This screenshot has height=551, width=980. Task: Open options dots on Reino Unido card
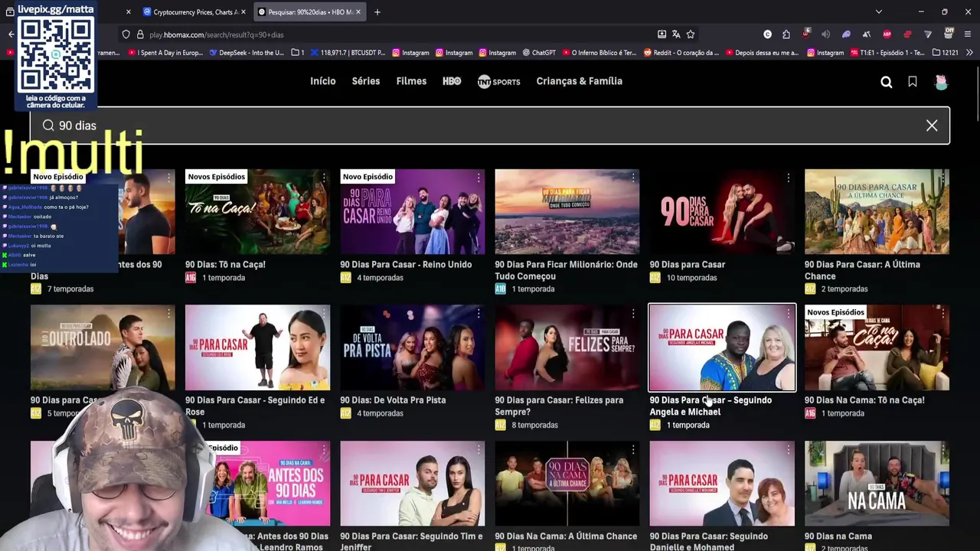[x=479, y=178]
